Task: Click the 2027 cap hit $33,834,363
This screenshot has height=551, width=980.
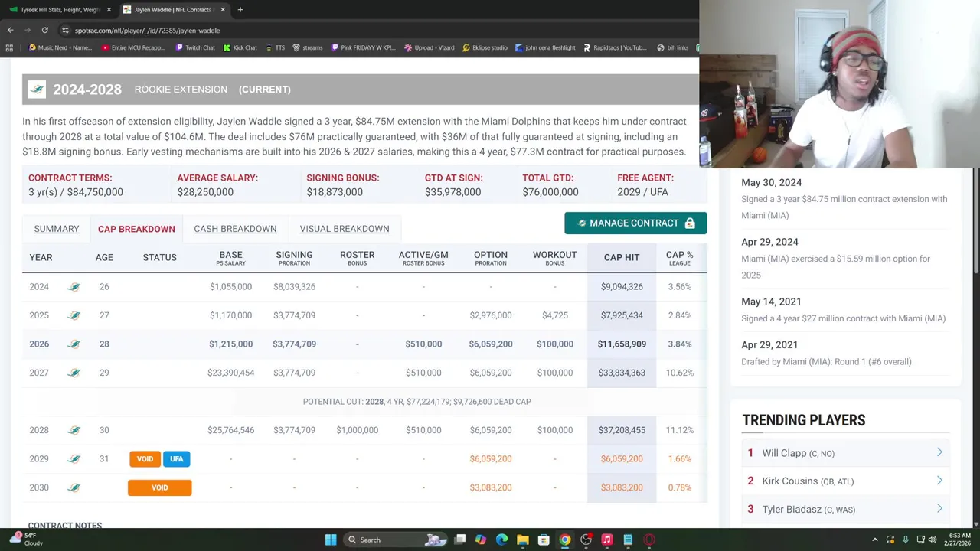Action: click(622, 373)
